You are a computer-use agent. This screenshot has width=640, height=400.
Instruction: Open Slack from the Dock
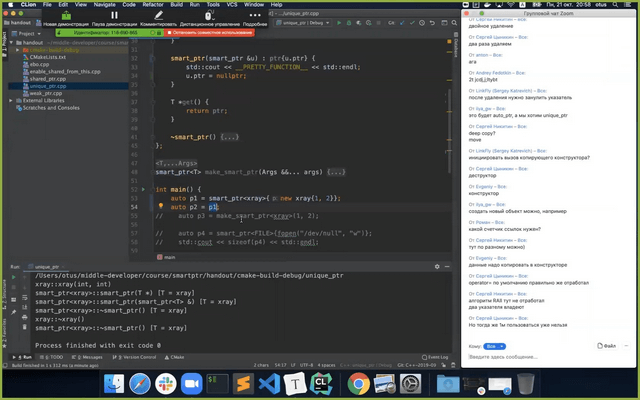pyautogui.click(x=166, y=383)
